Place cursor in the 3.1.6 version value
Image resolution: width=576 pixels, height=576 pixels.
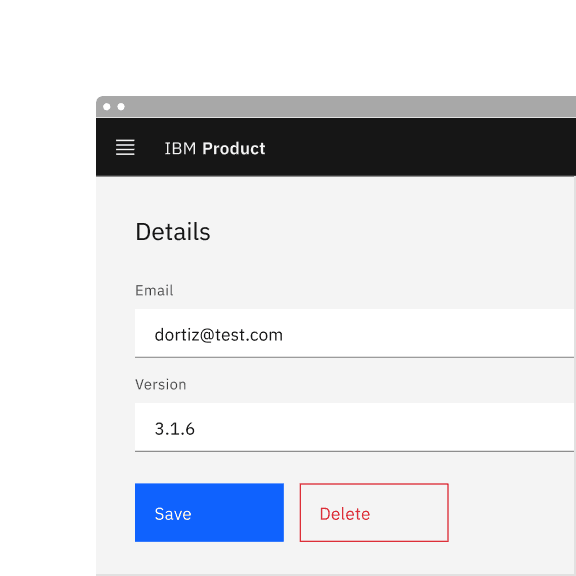(x=174, y=429)
